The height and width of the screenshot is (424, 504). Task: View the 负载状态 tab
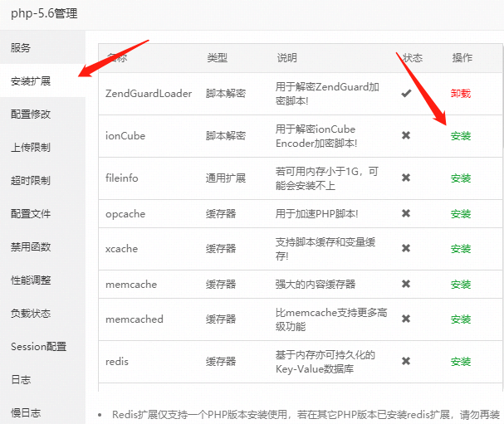(42, 313)
